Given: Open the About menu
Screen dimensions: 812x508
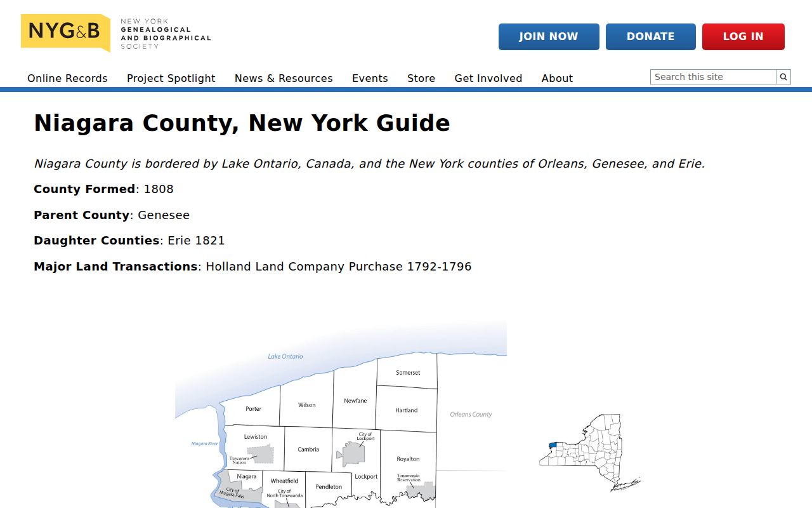Looking at the screenshot, I should coord(557,78).
